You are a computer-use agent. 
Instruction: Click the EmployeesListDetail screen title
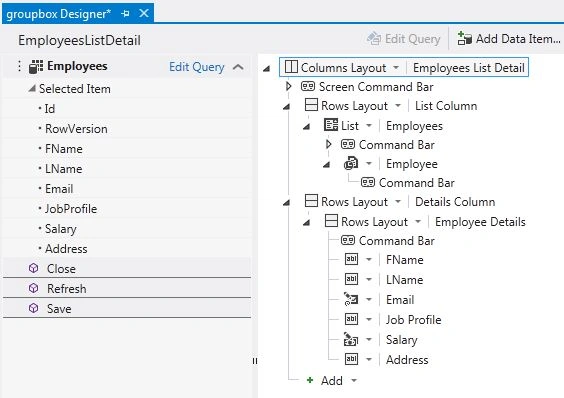79,40
